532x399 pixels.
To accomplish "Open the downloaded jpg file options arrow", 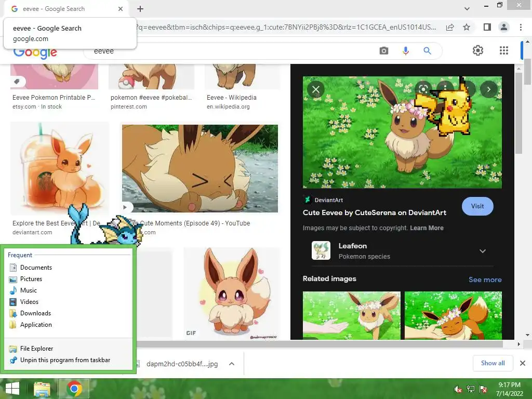I will (232, 364).
